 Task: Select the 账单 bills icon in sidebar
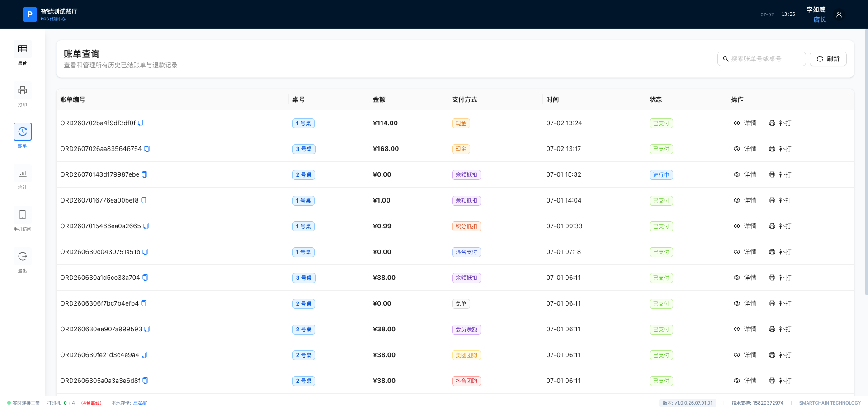pos(23,132)
